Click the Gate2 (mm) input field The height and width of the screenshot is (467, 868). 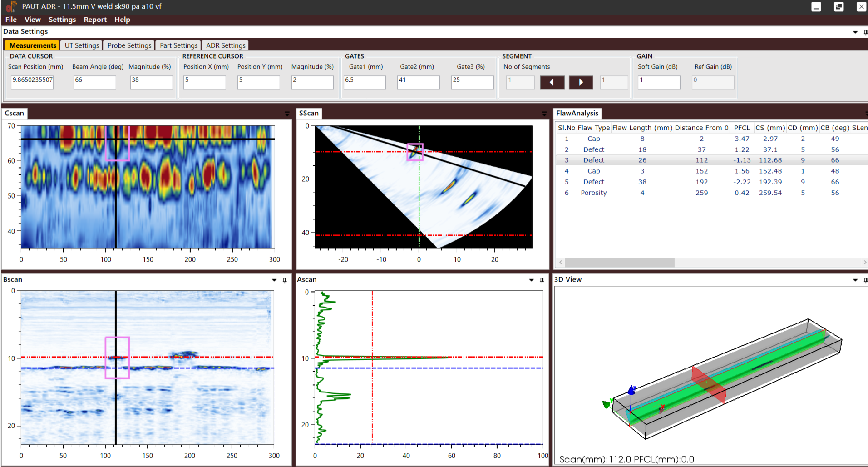[x=419, y=82]
